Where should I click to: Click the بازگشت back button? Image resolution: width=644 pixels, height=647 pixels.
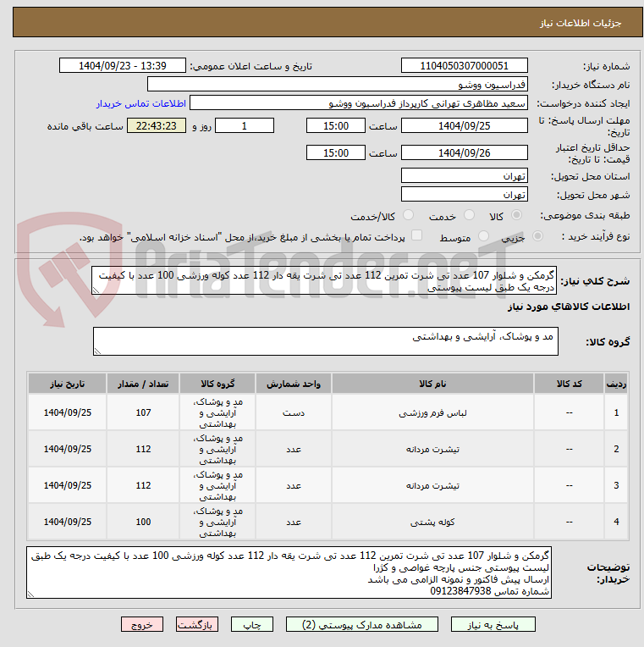tap(196, 624)
